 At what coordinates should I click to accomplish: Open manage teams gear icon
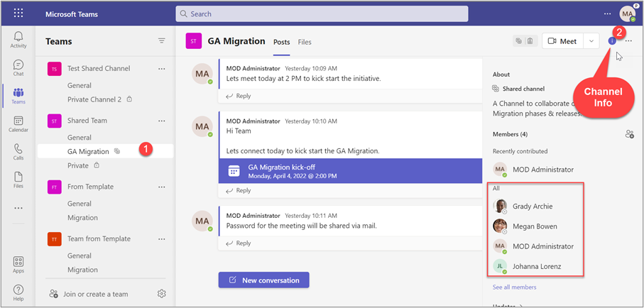point(161,294)
